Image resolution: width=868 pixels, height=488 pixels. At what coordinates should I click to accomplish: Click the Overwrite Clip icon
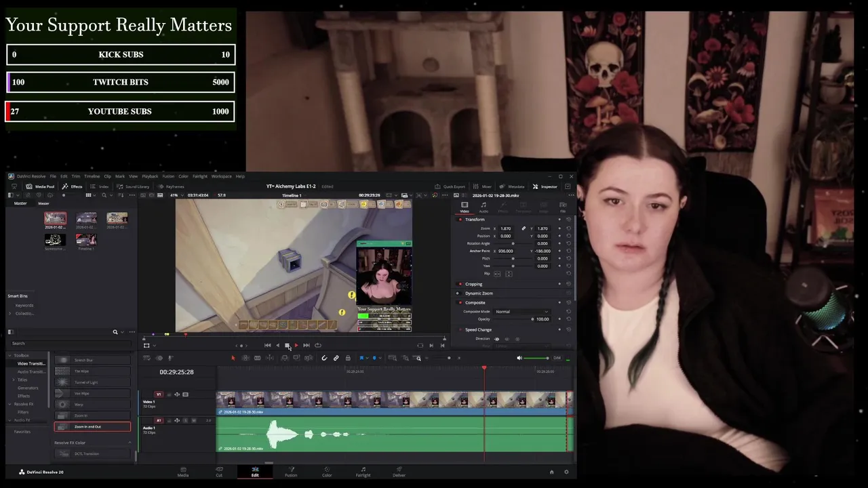click(x=296, y=358)
